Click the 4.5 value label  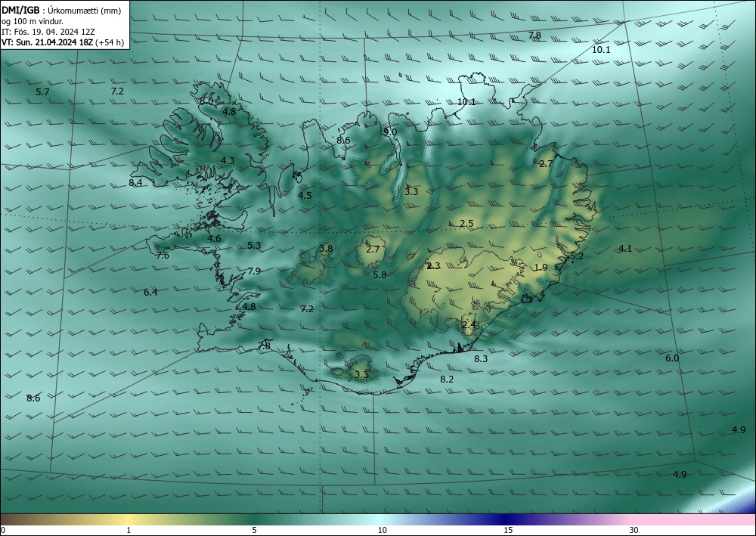click(305, 195)
